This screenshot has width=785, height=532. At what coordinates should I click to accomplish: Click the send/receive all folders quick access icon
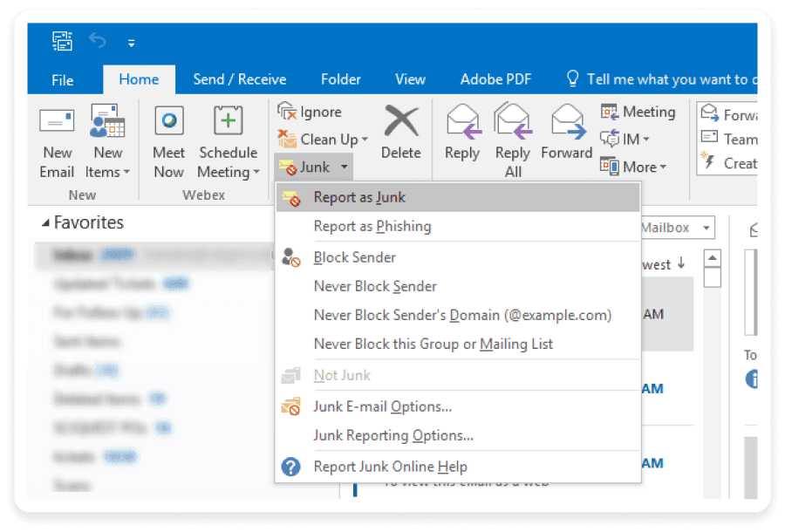pos(63,41)
